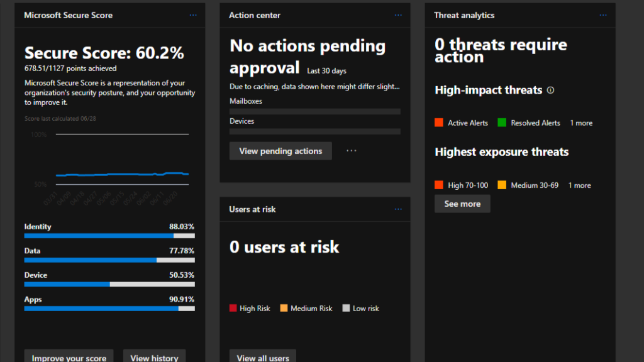Viewport: 644px width, 362px height.
Task: Expand '1 more' in High-impact threats legend
Action: click(580, 123)
